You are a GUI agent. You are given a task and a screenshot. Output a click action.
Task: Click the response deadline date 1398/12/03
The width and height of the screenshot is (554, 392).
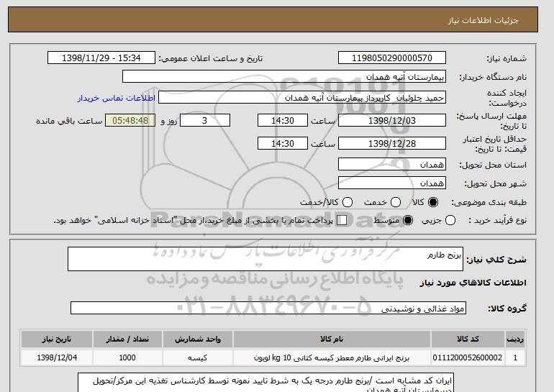coord(392,120)
